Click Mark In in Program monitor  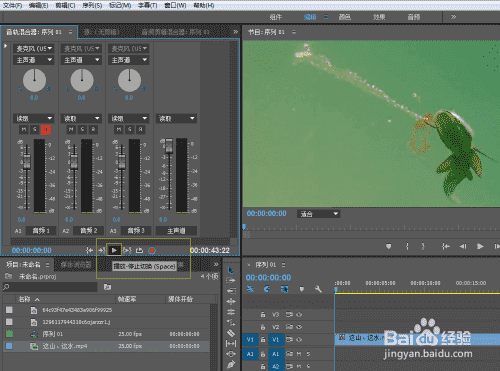(x=407, y=246)
